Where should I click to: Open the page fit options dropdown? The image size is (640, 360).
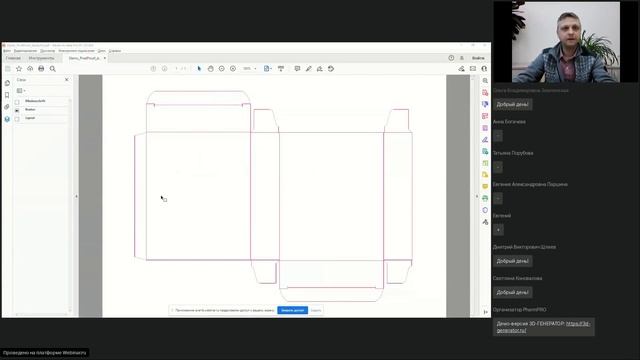(x=267, y=69)
